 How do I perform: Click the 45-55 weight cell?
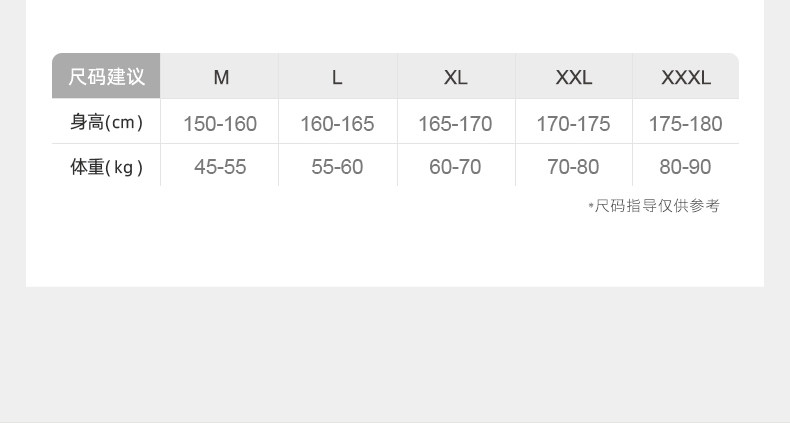pyautogui.click(x=220, y=167)
